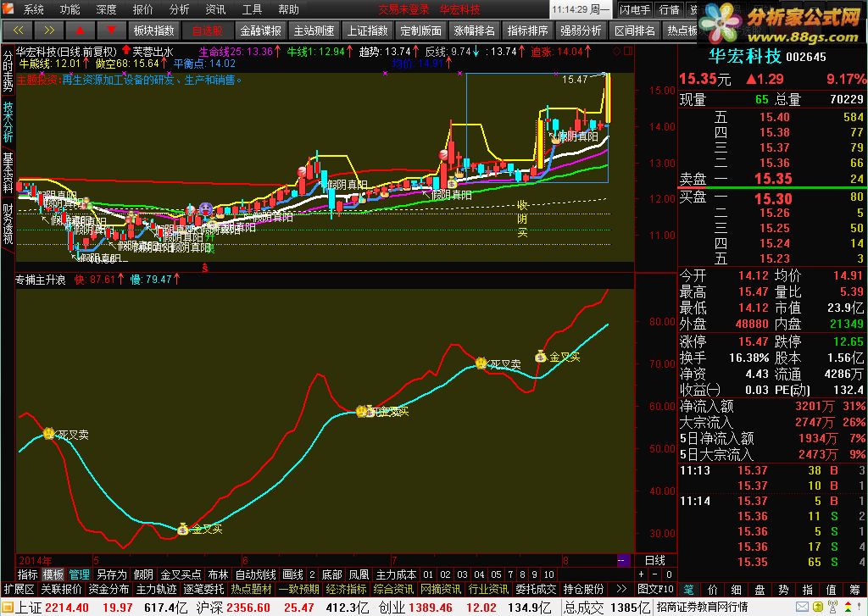This screenshot has width=868, height=616.
Task: Open the 功能 menu
Action: click(x=70, y=9)
